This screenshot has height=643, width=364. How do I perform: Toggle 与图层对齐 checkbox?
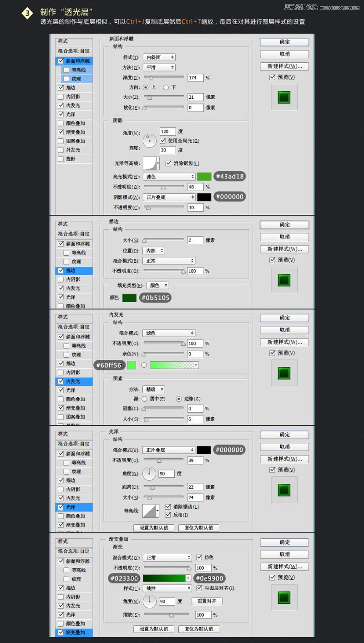(199, 588)
